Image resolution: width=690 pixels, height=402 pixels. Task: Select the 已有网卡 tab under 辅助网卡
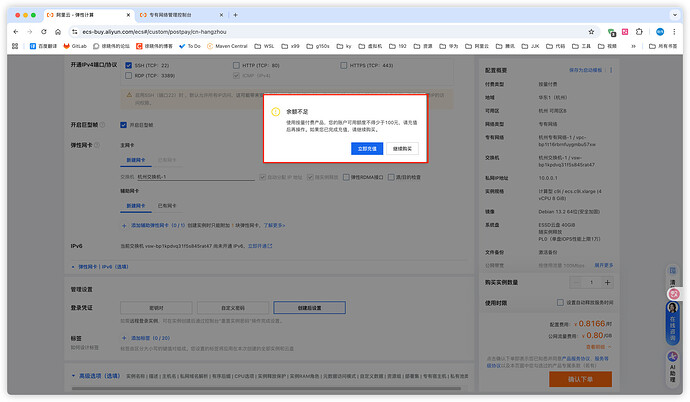(x=169, y=204)
